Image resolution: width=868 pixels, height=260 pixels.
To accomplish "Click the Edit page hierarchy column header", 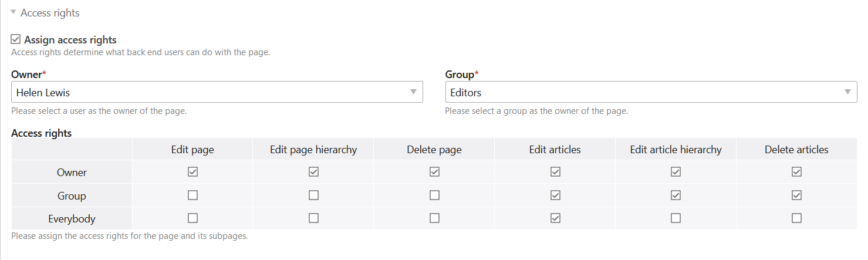I will tap(313, 150).
